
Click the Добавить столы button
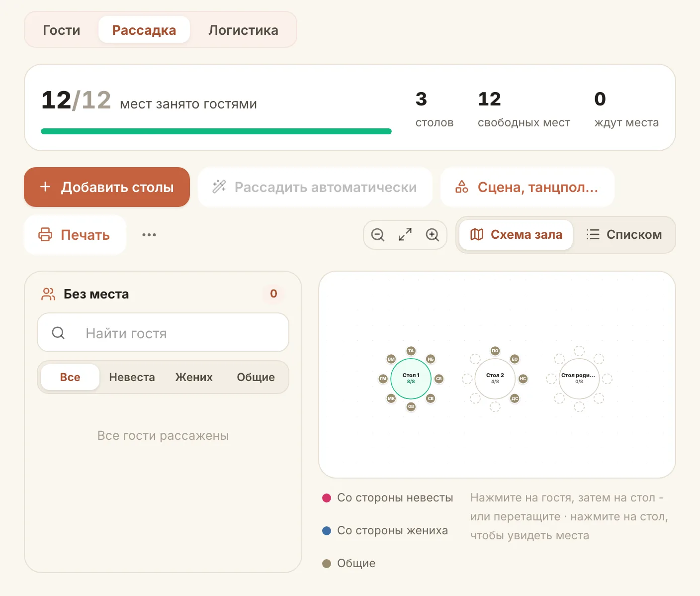107,187
